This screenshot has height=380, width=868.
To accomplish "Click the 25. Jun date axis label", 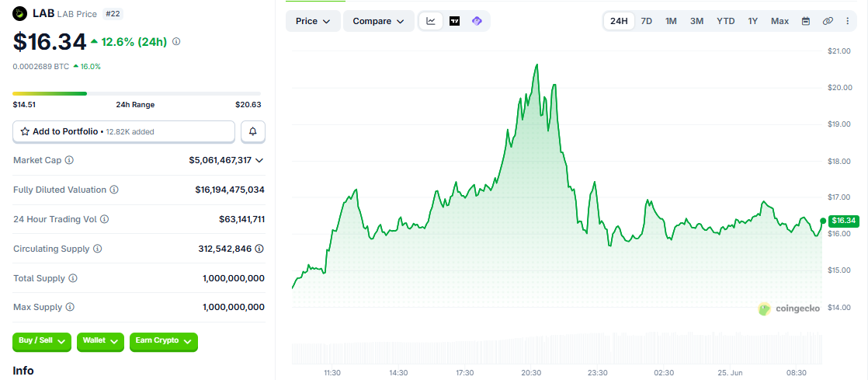I will click(x=731, y=373).
